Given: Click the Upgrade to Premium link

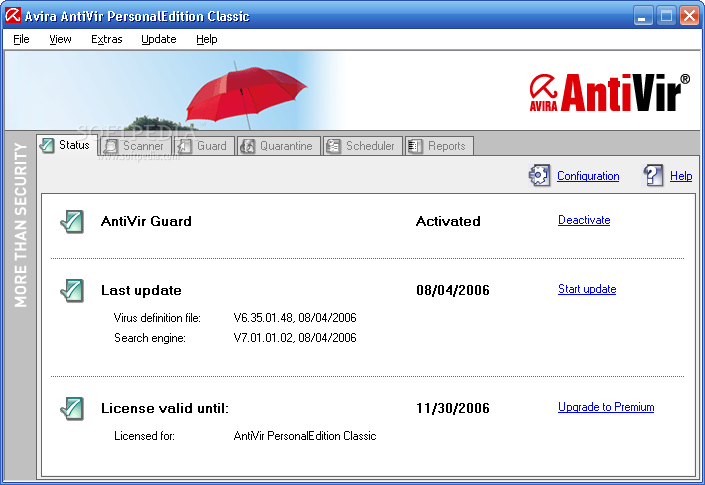Looking at the screenshot, I should point(605,407).
